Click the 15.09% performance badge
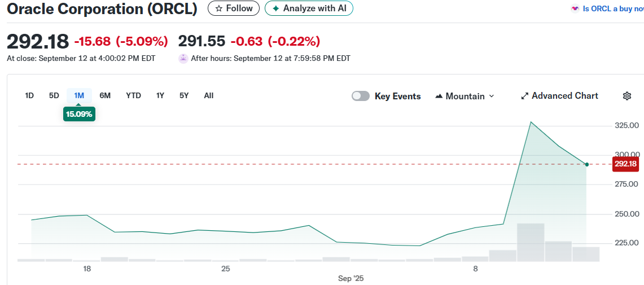The width and height of the screenshot is (644, 285). pos(79,114)
